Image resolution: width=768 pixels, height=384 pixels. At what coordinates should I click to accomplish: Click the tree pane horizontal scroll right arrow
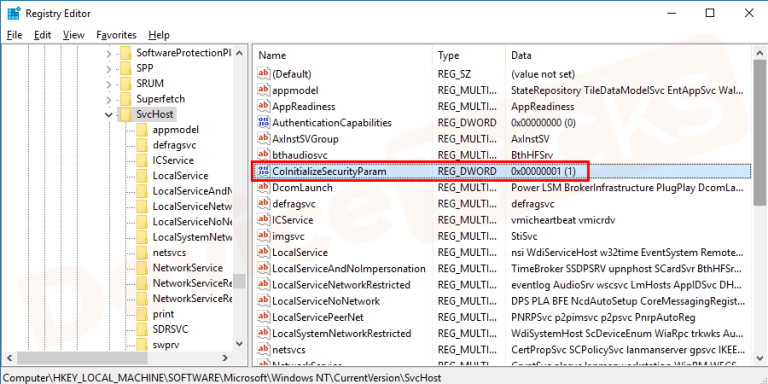tap(225, 358)
